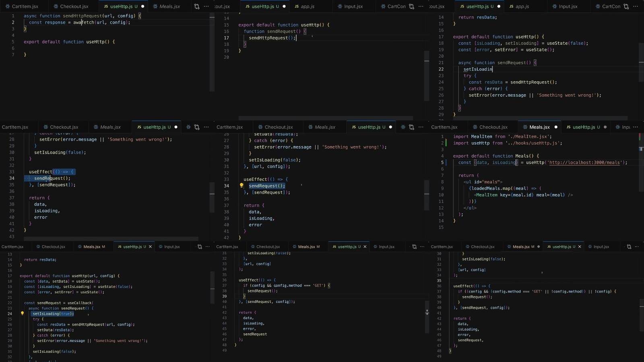The image size is (644, 362).
Task: Click 'setIsLoadin' text in top-right editor
Action: tap(478, 69)
